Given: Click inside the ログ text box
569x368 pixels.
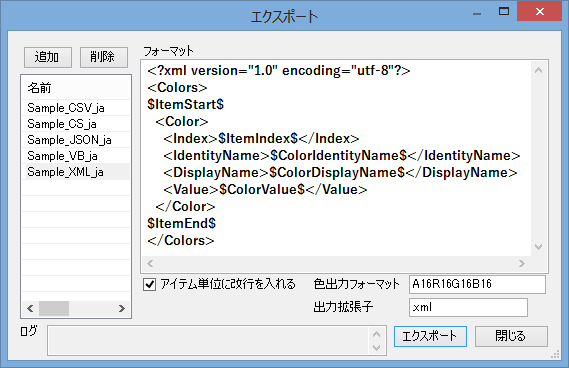Looking at the screenshot, I should click(209, 340).
